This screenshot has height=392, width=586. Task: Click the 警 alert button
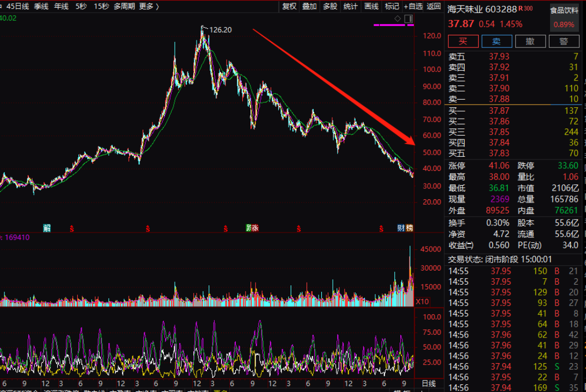pyautogui.click(x=564, y=41)
